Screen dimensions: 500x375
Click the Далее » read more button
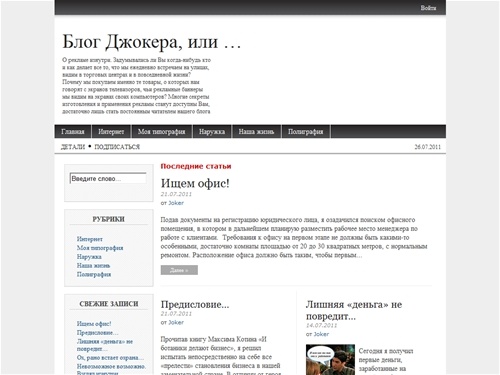[179, 270]
